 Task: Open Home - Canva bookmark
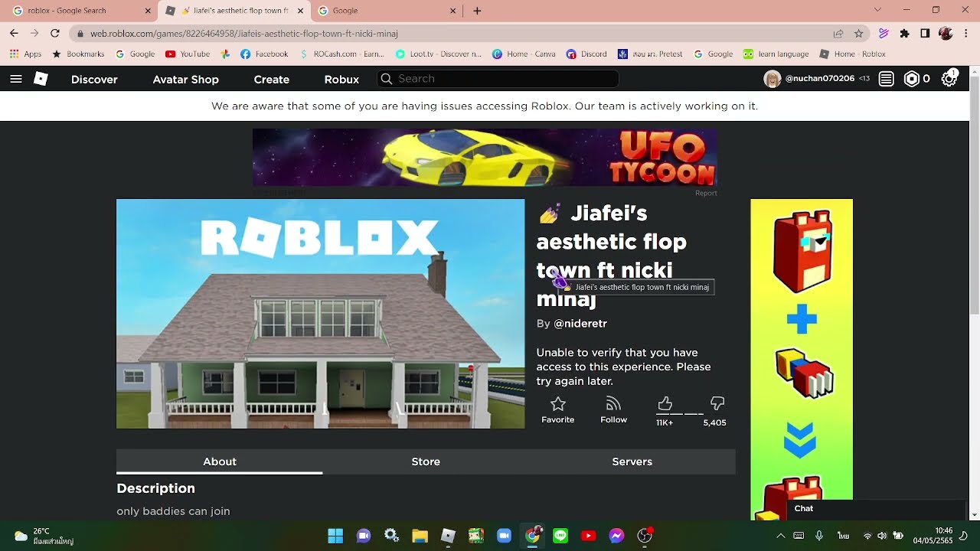[524, 54]
